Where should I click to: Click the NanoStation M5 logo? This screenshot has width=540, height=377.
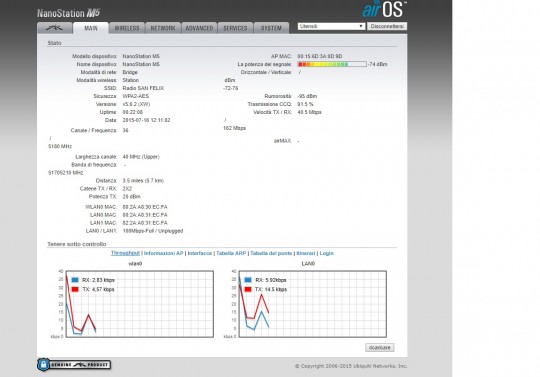point(69,13)
